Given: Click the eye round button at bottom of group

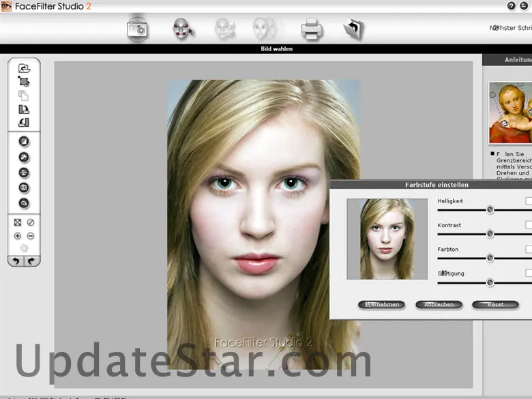Looking at the screenshot, I should [24, 203].
